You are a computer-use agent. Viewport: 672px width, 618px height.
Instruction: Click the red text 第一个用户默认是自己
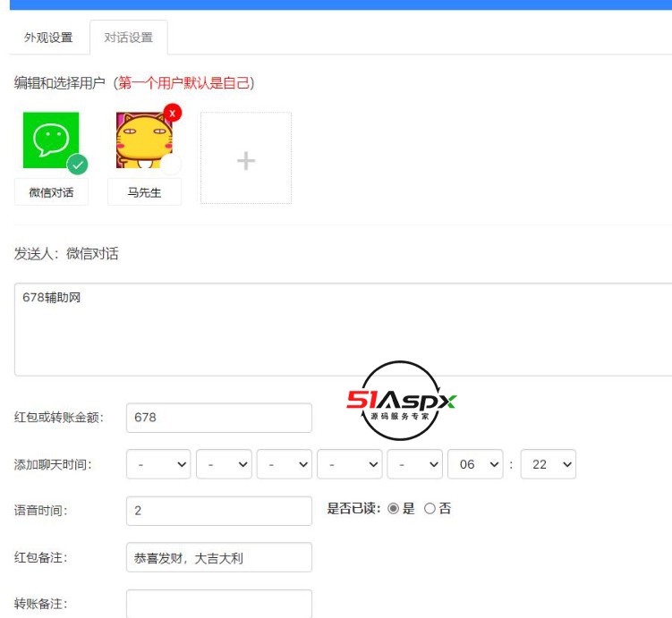pyautogui.click(x=183, y=82)
